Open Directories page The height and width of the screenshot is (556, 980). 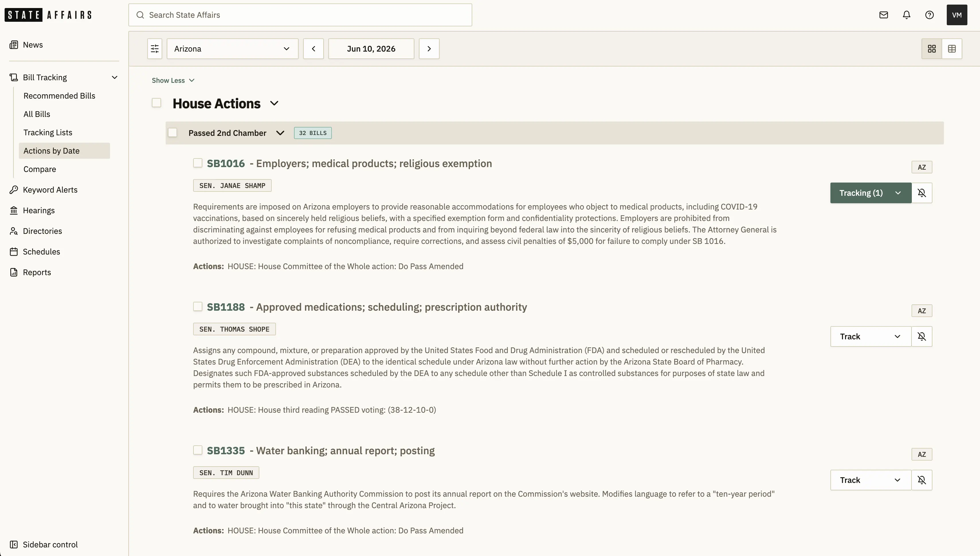pos(42,231)
